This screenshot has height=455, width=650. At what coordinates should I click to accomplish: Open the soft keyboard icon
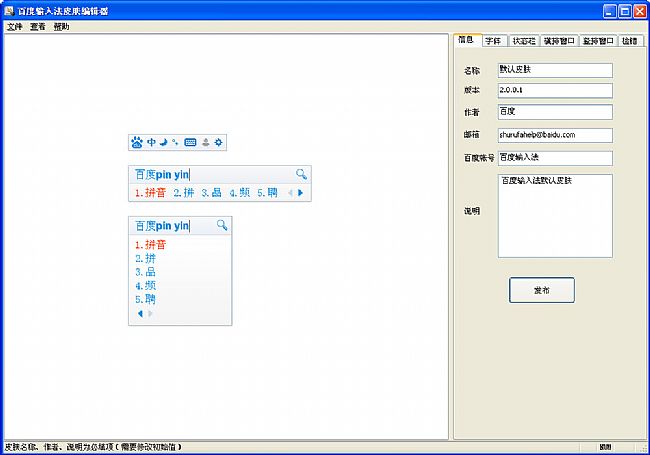[190, 142]
